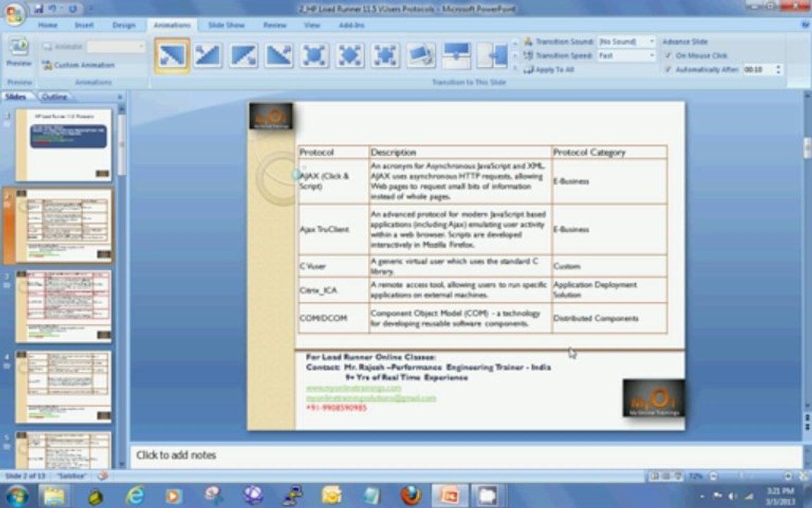Click the PowerPoint Help icon
Viewport: 812px width, 508px height.
click(x=806, y=25)
